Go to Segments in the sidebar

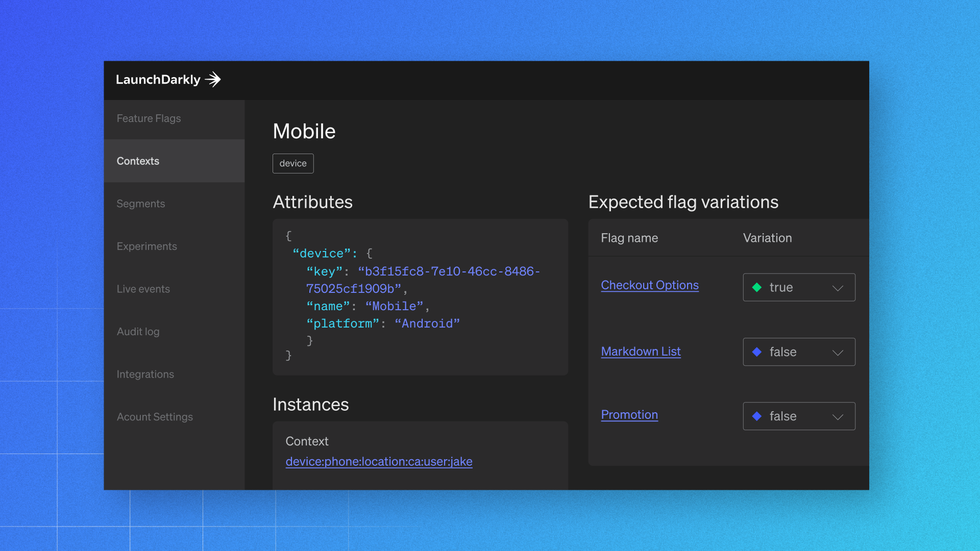pyautogui.click(x=141, y=204)
